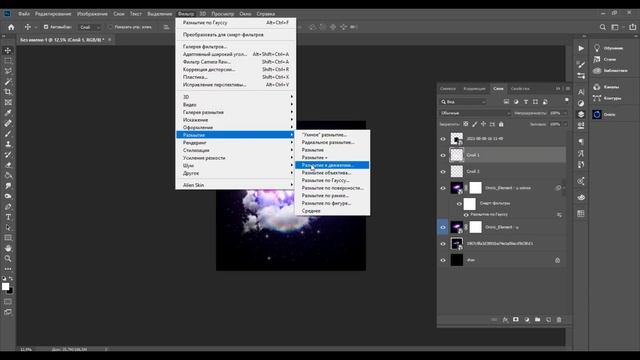This screenshot has height=360, width=640.
Task: Select Фильтр Camera Raw menu entry
Action: 236,62
